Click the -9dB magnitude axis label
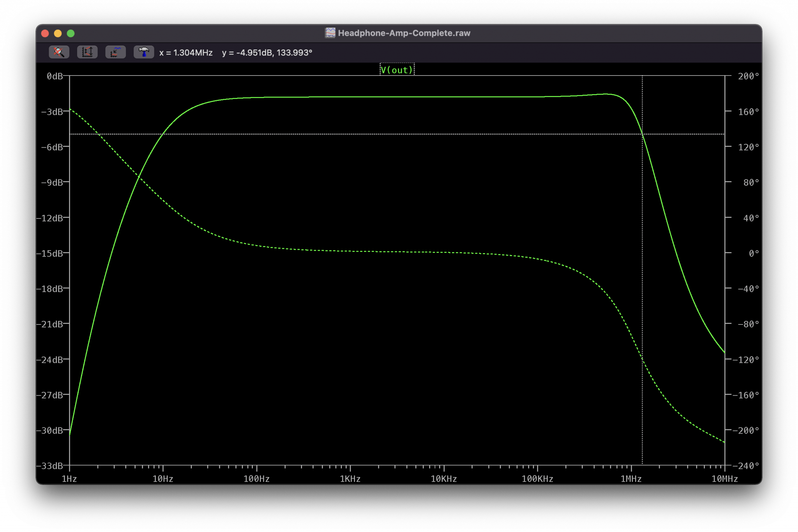The image size is (798, 532). [x=52, y=183]
